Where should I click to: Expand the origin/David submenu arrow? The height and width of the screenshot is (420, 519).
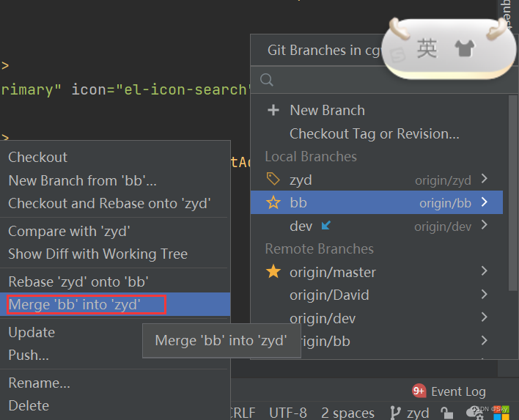485,294
